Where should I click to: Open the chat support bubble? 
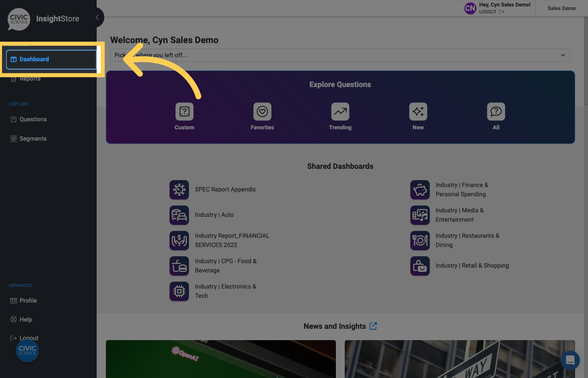[x=570, y=360]
